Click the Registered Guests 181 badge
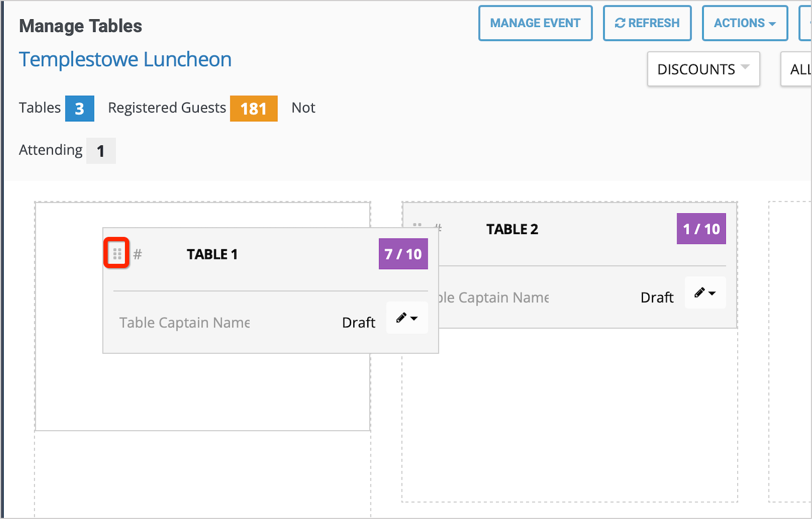The width and height of the screenshot is (812, 519). (253, 108)
